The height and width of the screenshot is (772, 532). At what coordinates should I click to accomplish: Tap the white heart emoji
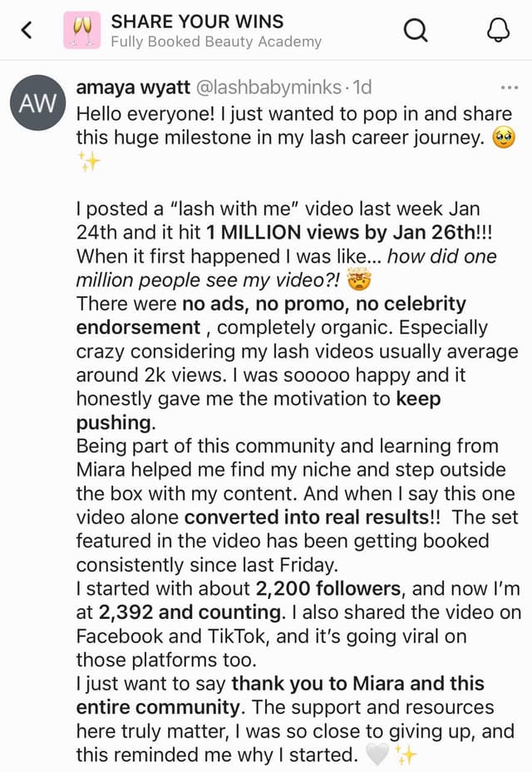click(377, 755)
